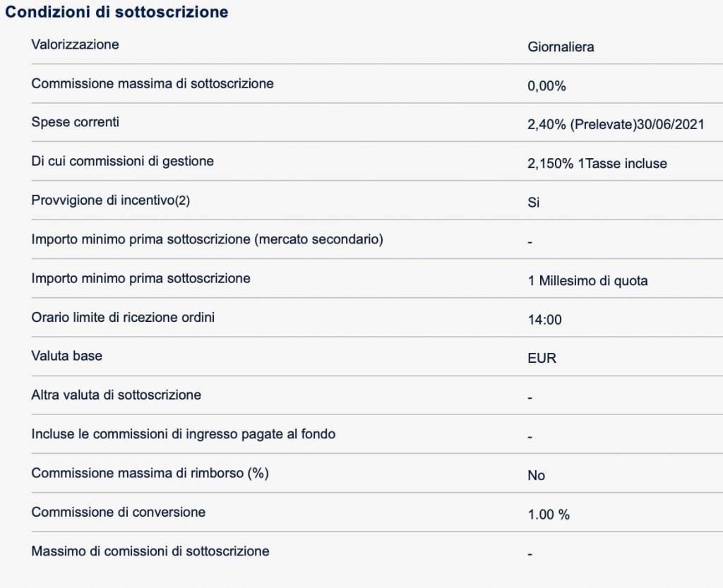Screen dimensions: 723x588
Task: Click Di cui commissioni di gestione label
Action: click(123, 161)
